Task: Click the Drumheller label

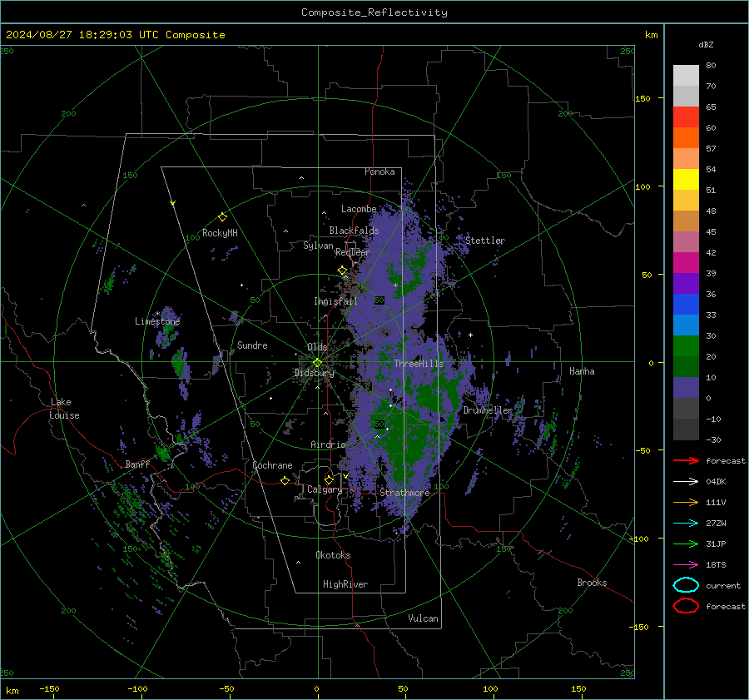Action: pyautogui.click(x=488, y=410)
